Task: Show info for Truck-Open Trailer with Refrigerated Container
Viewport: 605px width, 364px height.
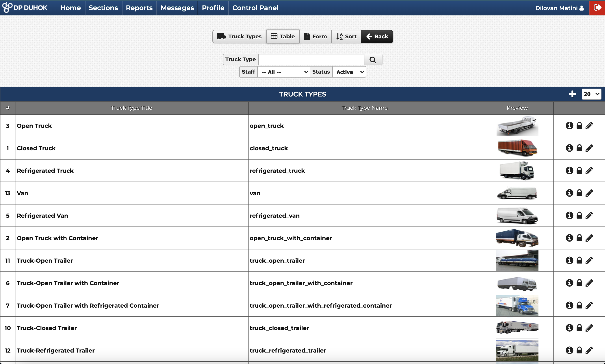Action: (569, 305)
